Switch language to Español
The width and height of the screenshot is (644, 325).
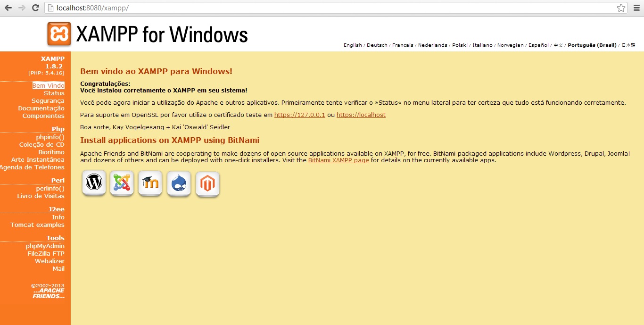pos(539,45)
